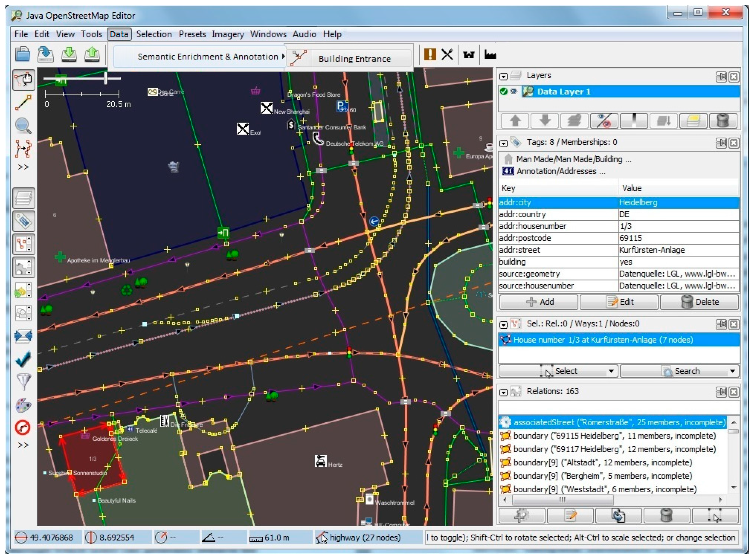Click the Duplicate layer icon

coord(693,121)
